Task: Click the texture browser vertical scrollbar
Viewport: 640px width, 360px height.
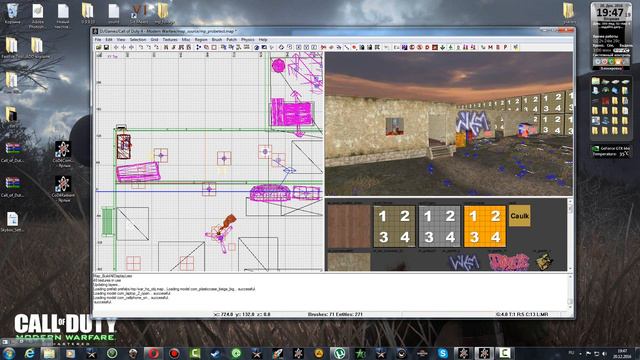Action: pos(570,235)
